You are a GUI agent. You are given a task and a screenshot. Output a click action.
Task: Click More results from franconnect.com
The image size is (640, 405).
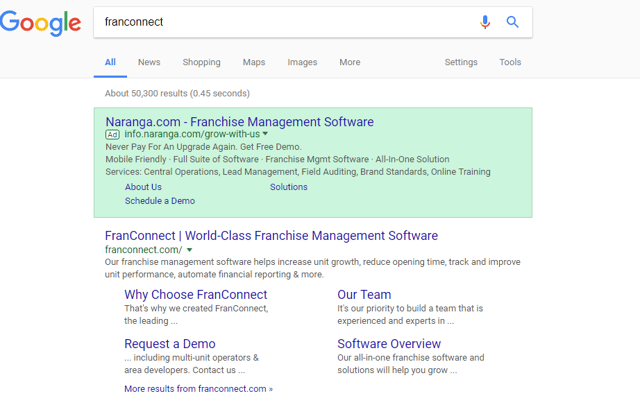198,389
